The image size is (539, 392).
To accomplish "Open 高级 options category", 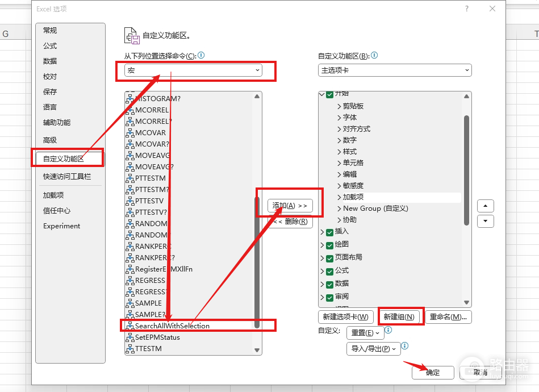I will click(x=50, y=140).
